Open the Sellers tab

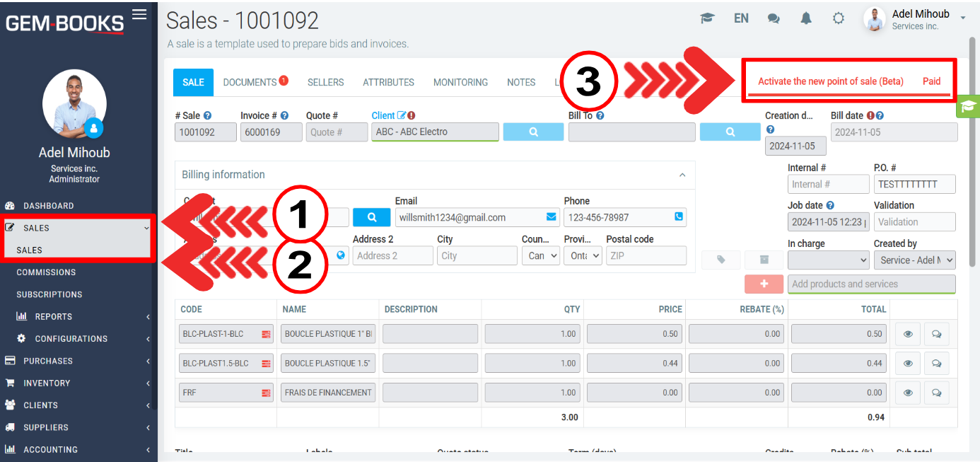click(x=325, y=82)
